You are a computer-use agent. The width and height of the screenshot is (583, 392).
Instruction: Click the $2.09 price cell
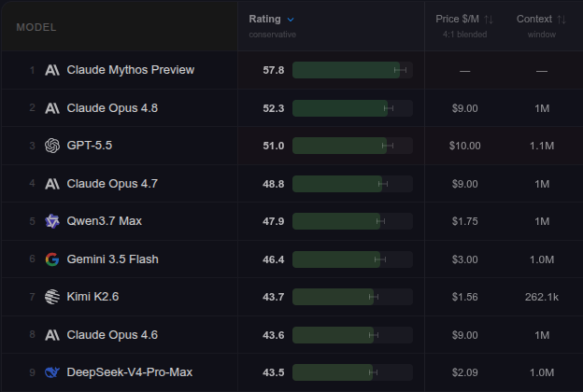[464, 372]
